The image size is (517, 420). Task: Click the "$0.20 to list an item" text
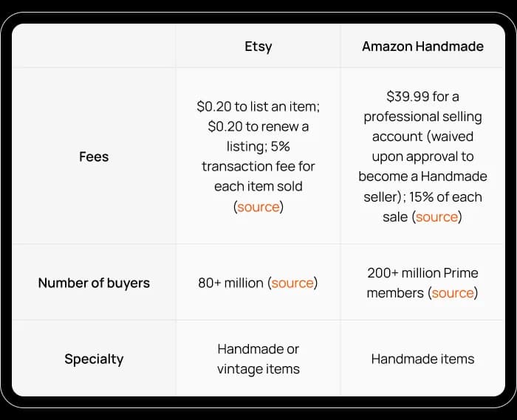pos(258,106)
